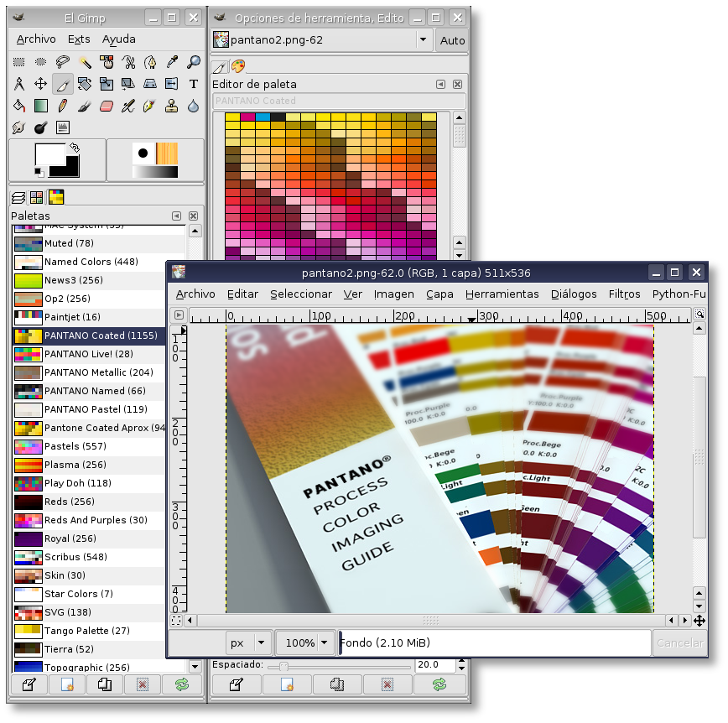Choose the Dodge/Burn tool
Viewport: 728px width, 723px height.
[x=40, y=127]
